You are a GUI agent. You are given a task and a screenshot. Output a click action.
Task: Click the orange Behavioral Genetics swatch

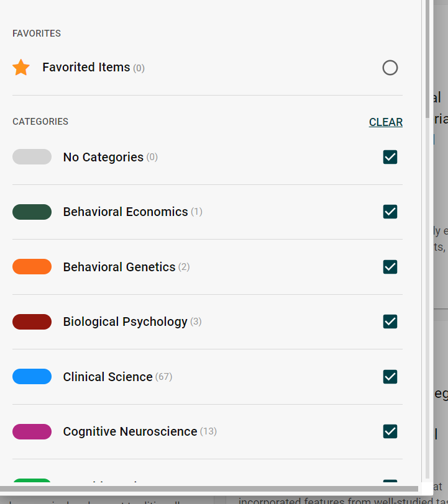32,267
